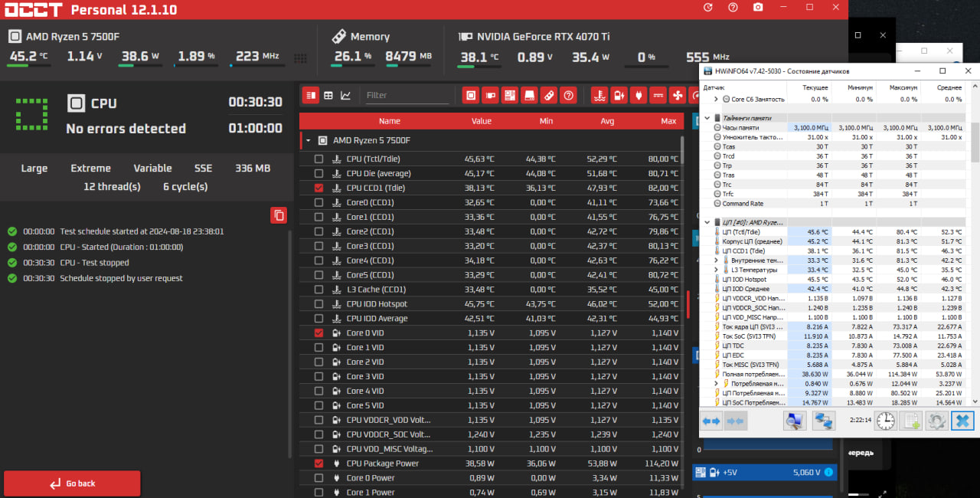Click HWiNFO collapse columns arrows button
The height and width of the screenshot is (498, 980).
click(736, 421)
